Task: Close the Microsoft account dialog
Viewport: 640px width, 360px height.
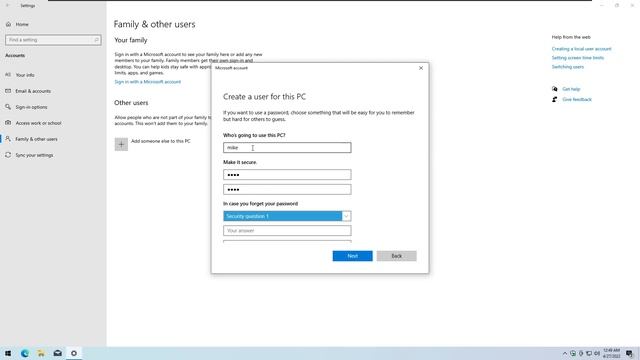Action: (421, 68)
